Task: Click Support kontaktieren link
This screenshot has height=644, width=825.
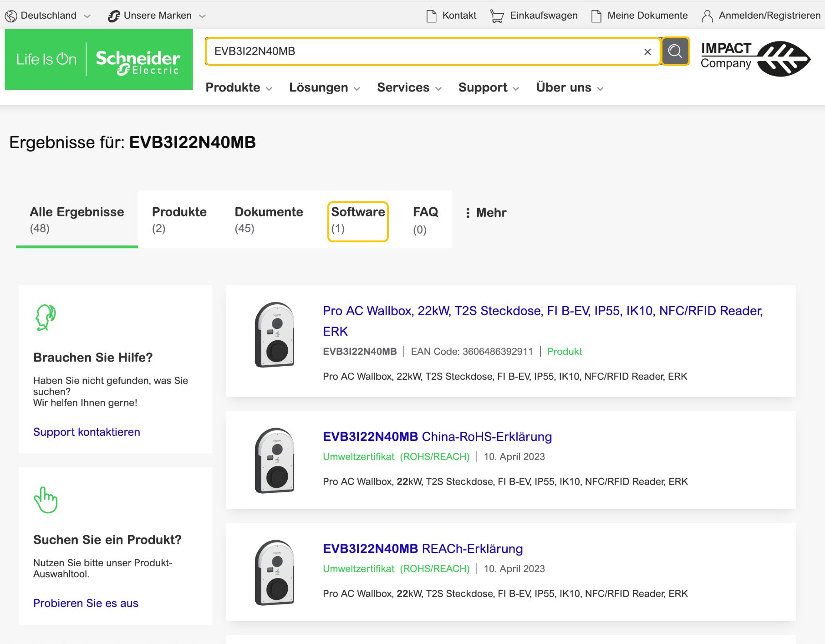Action: [x=87, y=432]
